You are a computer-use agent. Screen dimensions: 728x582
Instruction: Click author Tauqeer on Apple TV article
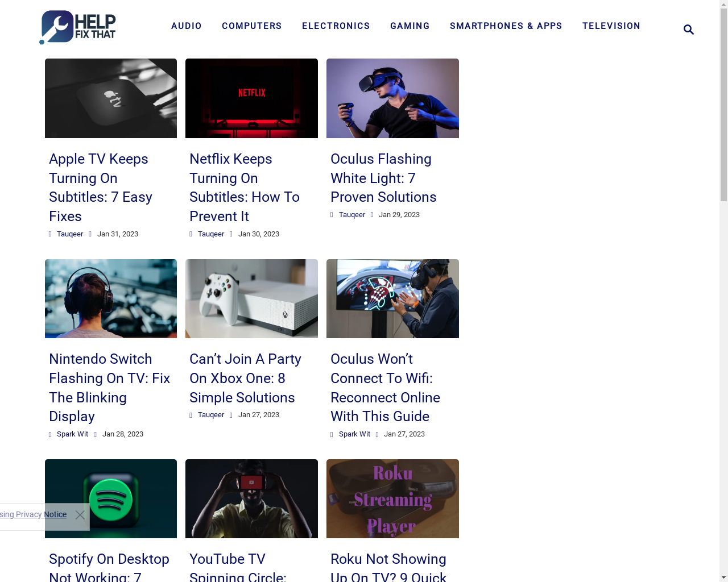coord(70,234)
